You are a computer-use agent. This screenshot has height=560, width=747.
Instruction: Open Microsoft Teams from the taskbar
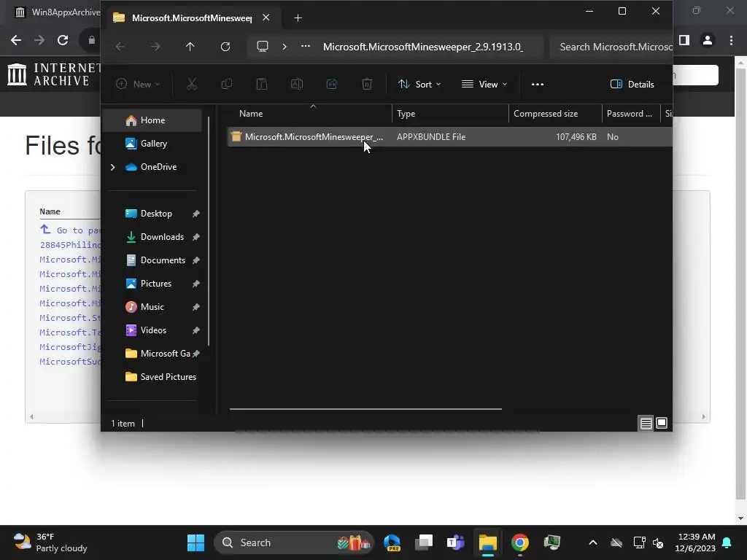(x=455, y=542)
